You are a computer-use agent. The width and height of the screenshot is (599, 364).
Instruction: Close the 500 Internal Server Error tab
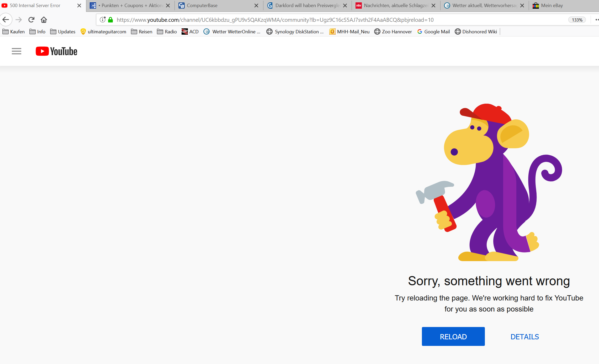point(79,6)
